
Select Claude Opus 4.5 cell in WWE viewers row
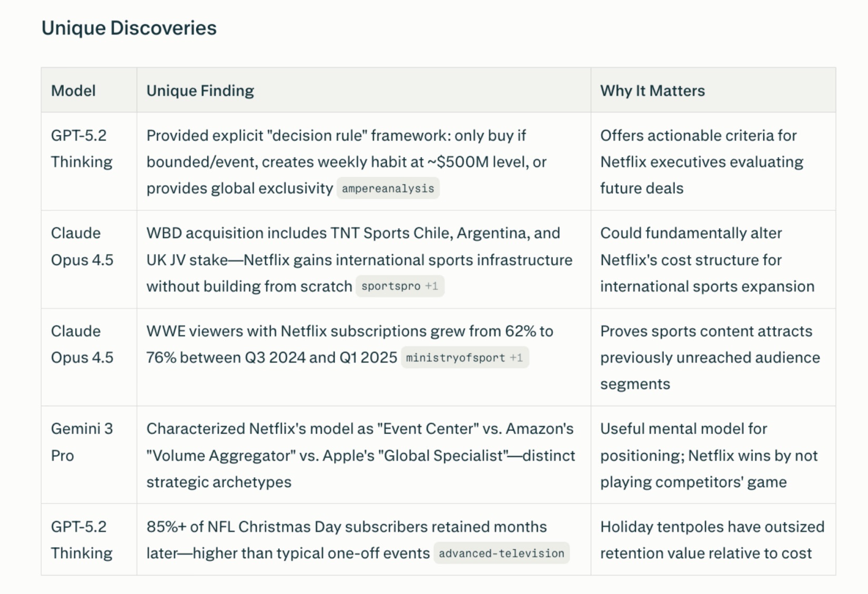click(x=82, y=344)
